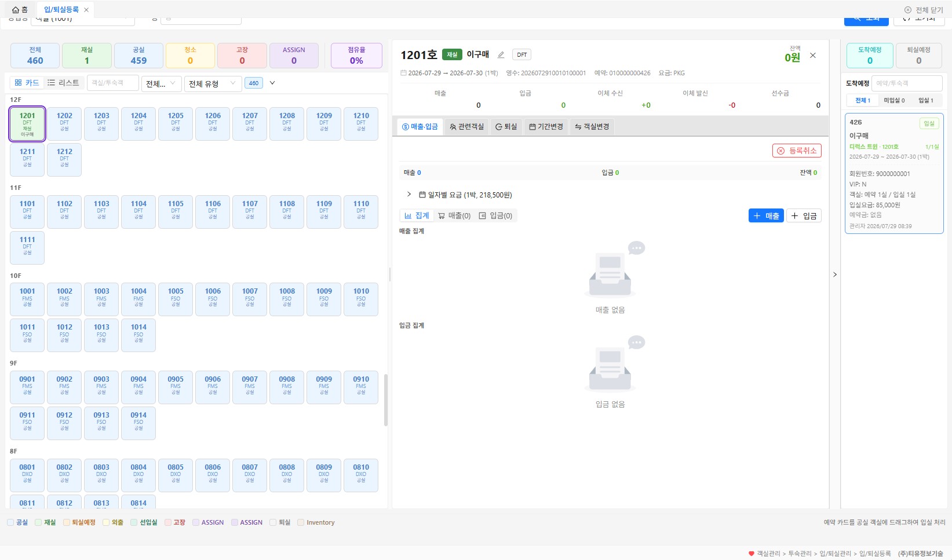This screenshot has height=560, width=952.
Task: Click the edit pencil icon next to 이구매
Action: (501, 54)
